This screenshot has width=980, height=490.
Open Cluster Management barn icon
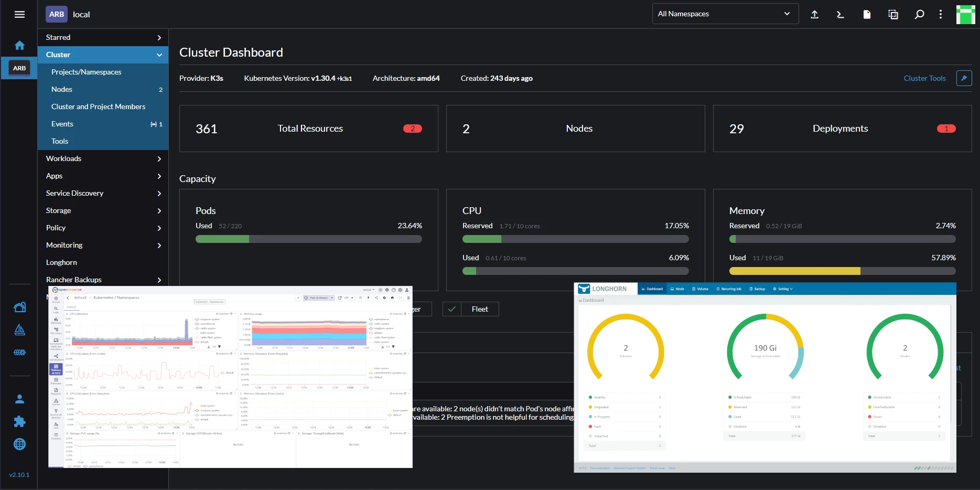pyautogui.click(x=19, y=307)
